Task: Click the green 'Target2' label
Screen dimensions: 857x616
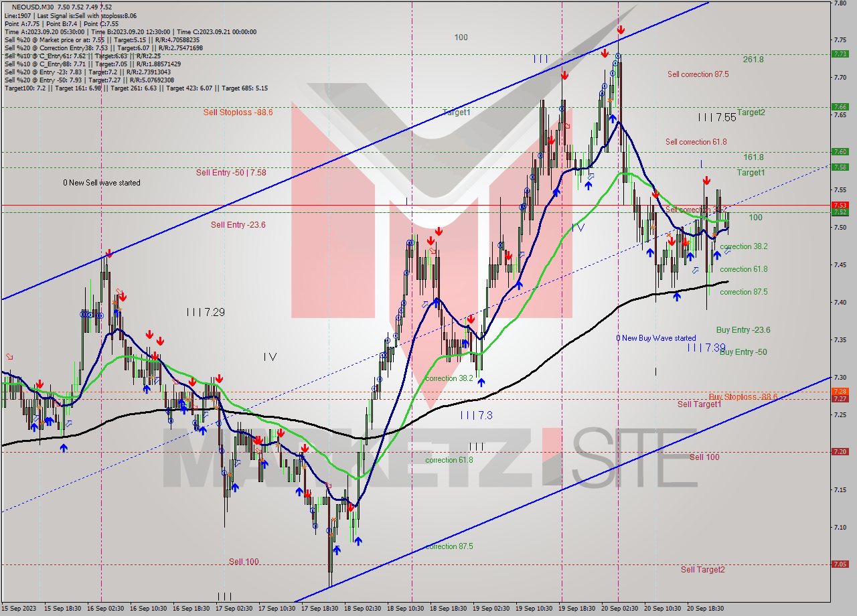Action: point(751,112)
